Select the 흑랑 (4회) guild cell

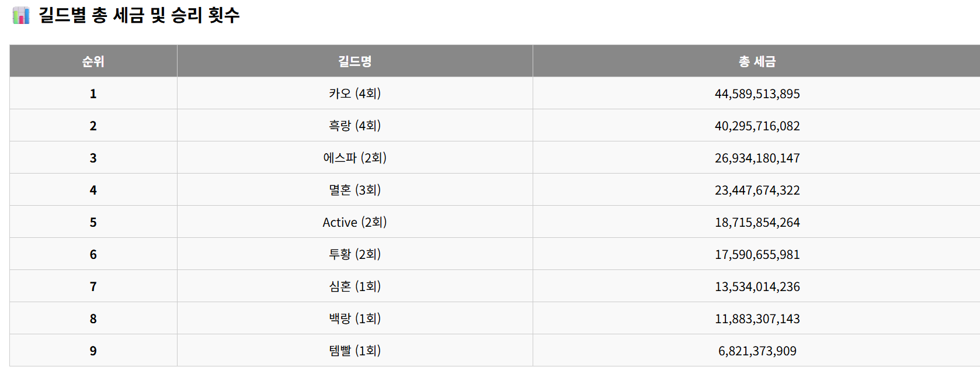(355, 126)
